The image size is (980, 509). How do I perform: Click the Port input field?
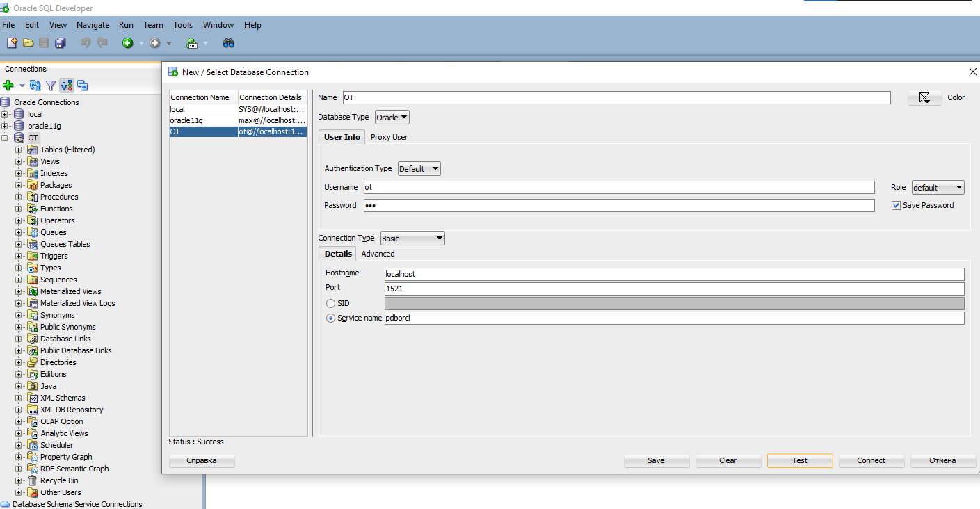point(675,289)
